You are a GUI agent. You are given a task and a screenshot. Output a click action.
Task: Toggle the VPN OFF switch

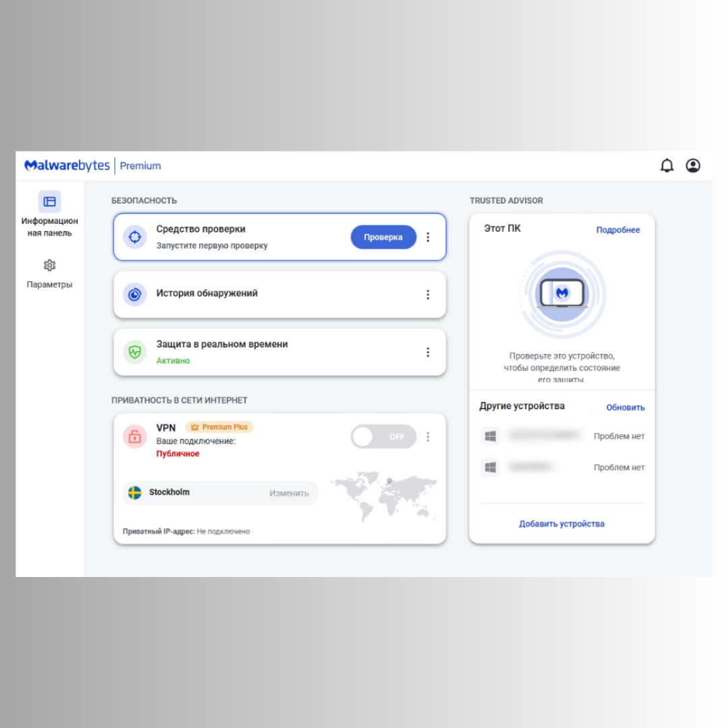click(384, 436)
